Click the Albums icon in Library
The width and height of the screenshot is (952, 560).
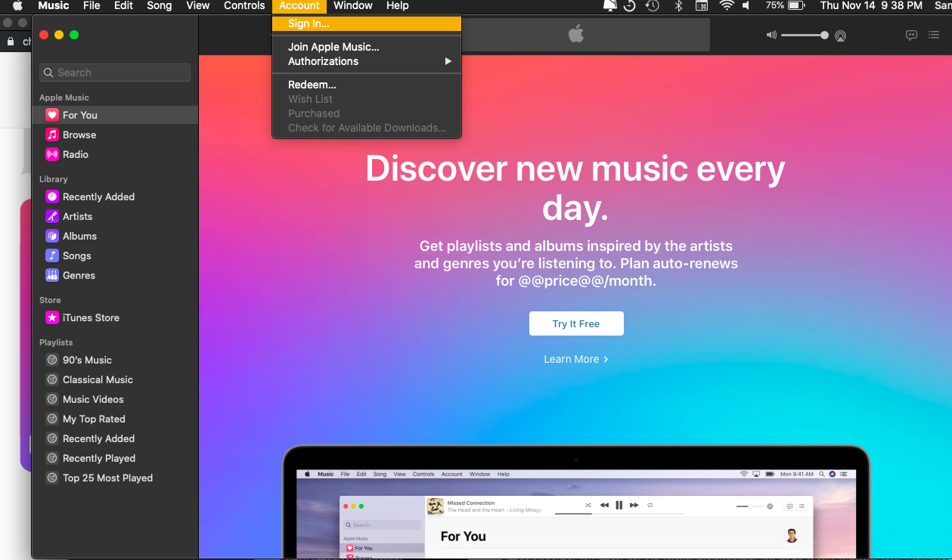pos(51,236)
